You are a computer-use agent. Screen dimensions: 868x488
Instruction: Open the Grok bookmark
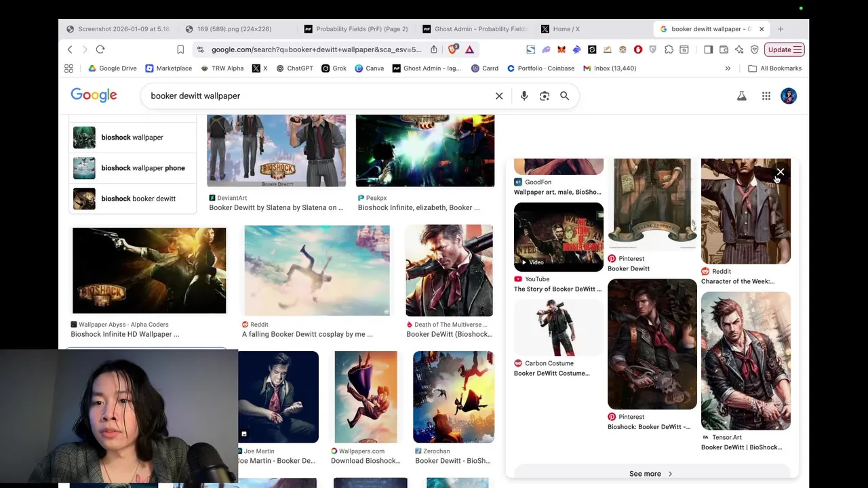(x=334, y=68)
